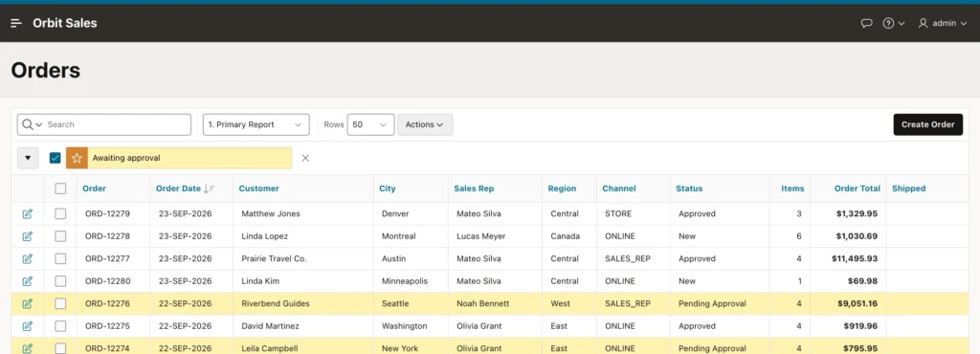980x354 pixels.
Task: Open the Order column header
Action: [95, 188]
